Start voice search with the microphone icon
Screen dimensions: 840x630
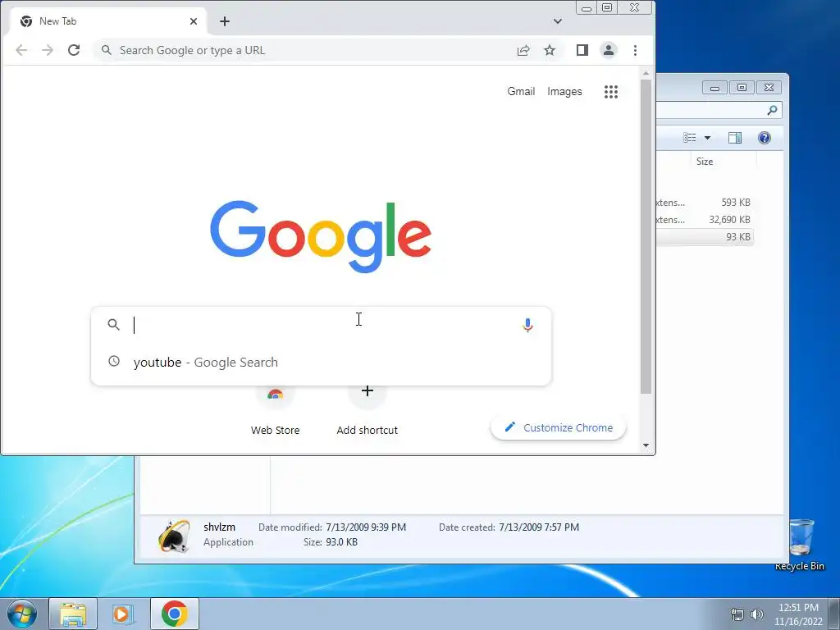[527, 325]
